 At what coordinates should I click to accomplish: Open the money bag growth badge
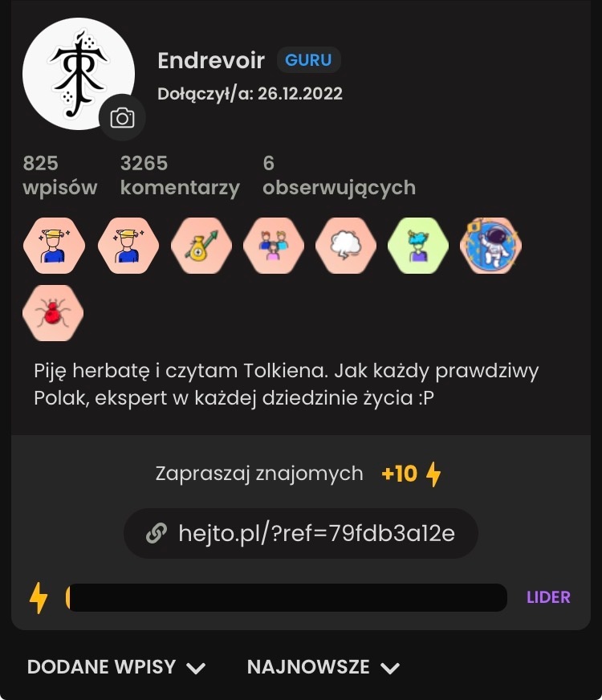pos(201,246)
